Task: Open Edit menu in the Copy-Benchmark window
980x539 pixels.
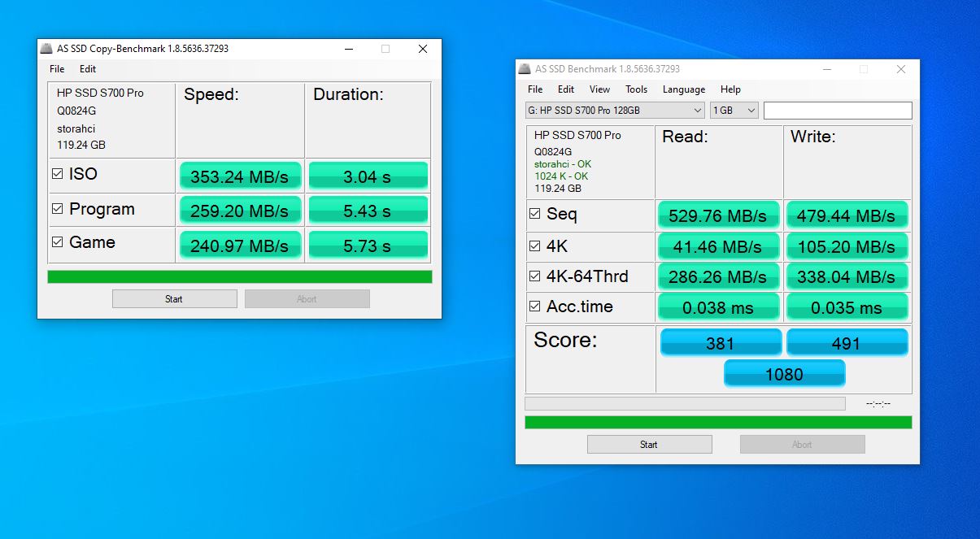Action: tap(88, 69)
